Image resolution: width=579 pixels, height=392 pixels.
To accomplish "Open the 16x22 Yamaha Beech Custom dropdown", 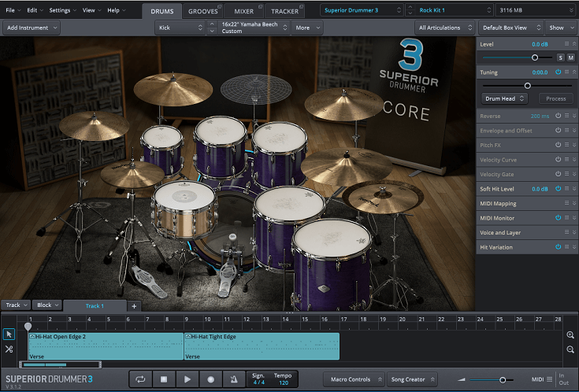I will (x=254, y=28).
